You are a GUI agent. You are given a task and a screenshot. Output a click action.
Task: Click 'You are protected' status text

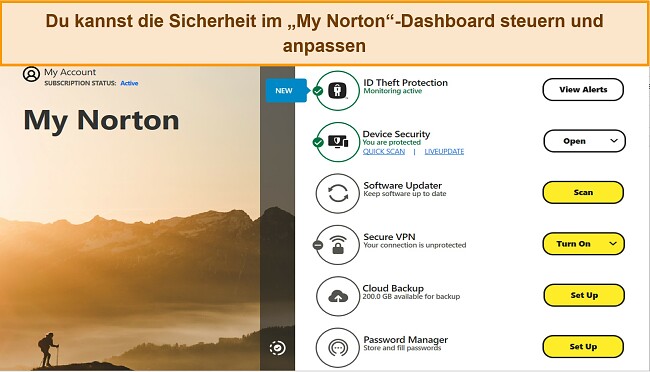(x=391, y=143)
